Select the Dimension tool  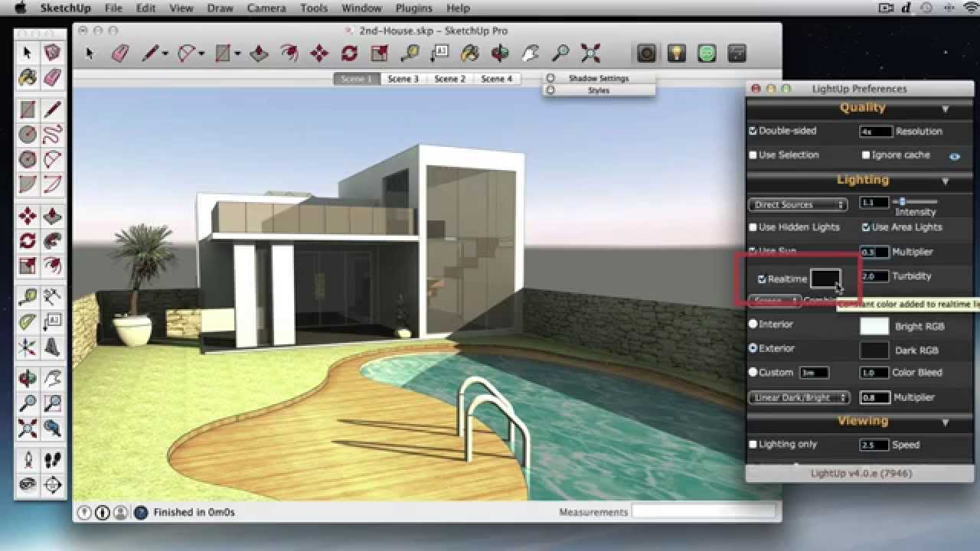[52, 296]
